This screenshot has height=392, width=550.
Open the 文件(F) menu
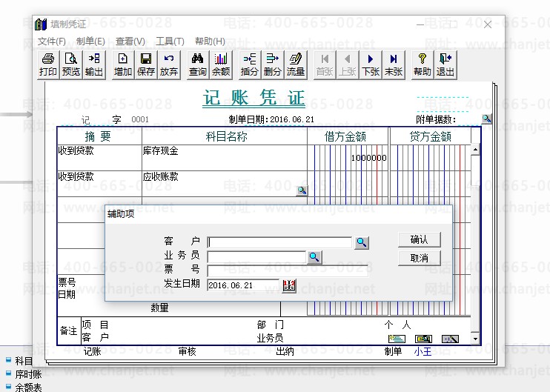click(x=52, y=41)
